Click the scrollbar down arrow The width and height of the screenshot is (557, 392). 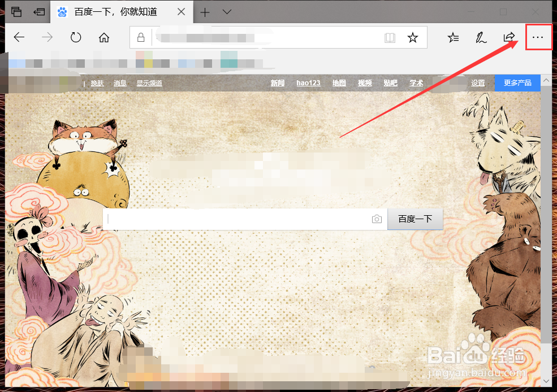pyautogui.click(x=546, y=381)
